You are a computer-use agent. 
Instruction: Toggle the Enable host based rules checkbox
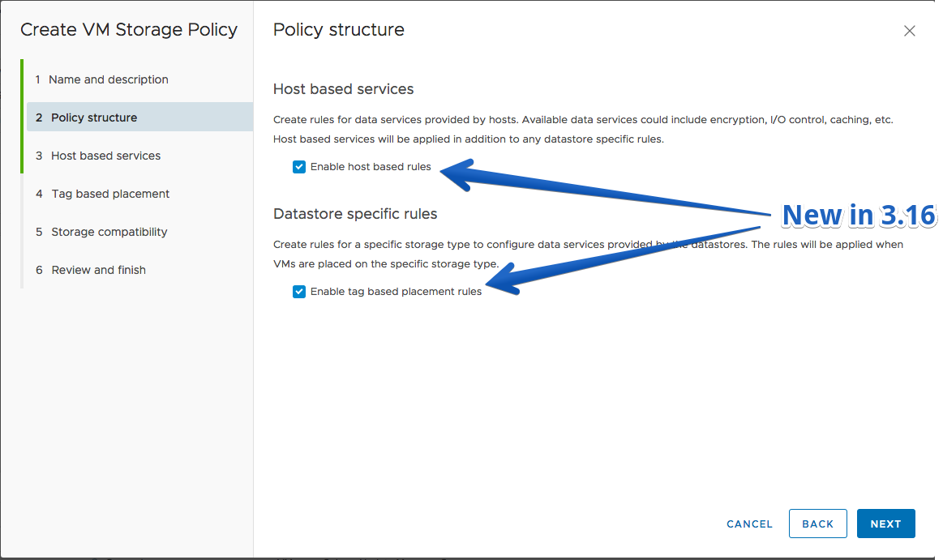[x=299, y=167]
